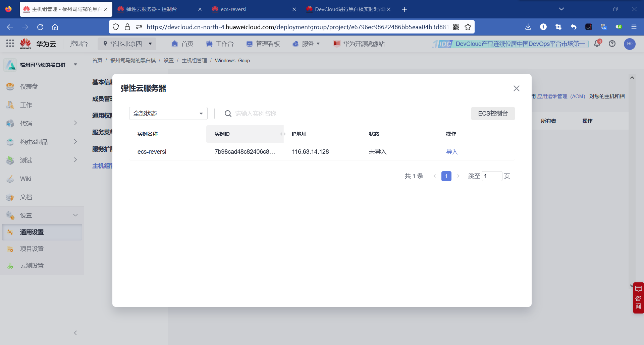Open the 华北-北京四 region selector
Viewport: 644px width, 345px height.
click(x=127, y=44)
